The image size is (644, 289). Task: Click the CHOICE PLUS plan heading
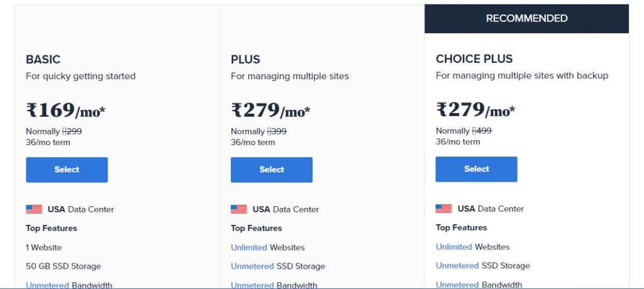(474, 59)
